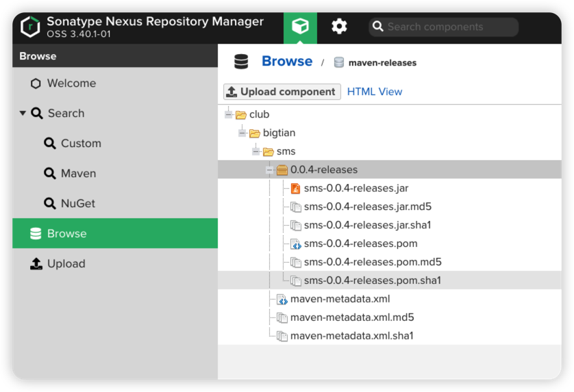The width and height of the screenshot is (574, 392).
Task: Select sms-0.0.4-releases.jar.sha1
Action: coord(390,225)
